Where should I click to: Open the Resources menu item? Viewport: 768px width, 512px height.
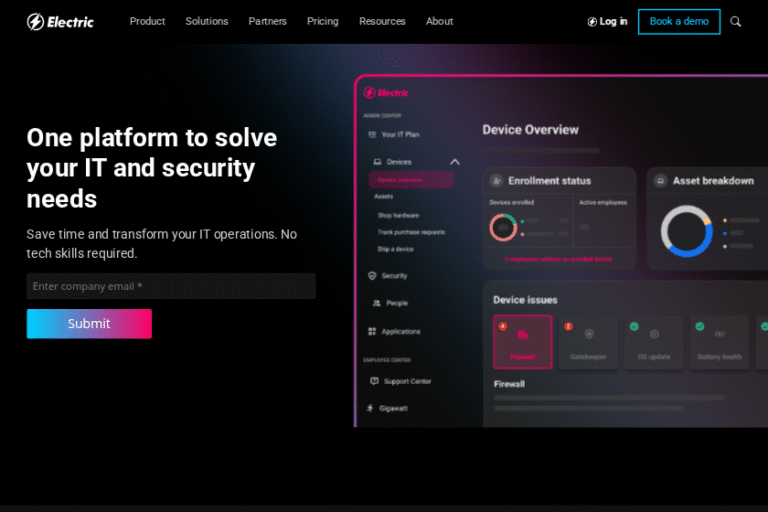[382, 21]
